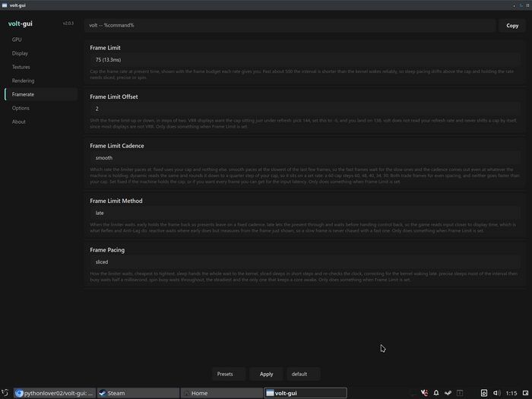Click the Frame Limit Offset heading
The width and height of the screenshot is (532, 399).
click(114, 97)
